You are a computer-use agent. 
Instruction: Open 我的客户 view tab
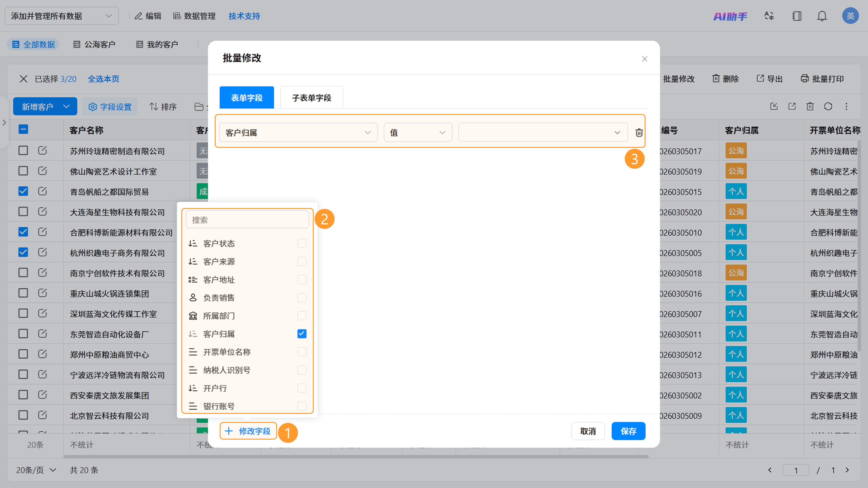(157, 45)
